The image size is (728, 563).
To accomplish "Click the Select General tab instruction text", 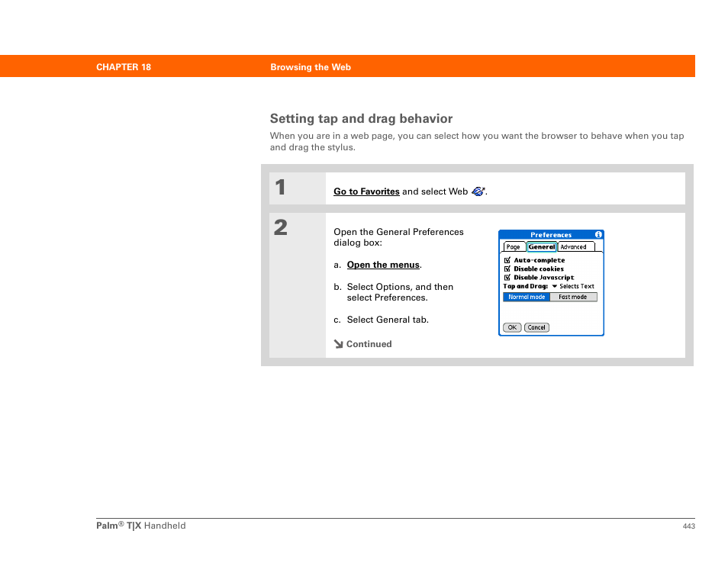I will click(388, 320).
